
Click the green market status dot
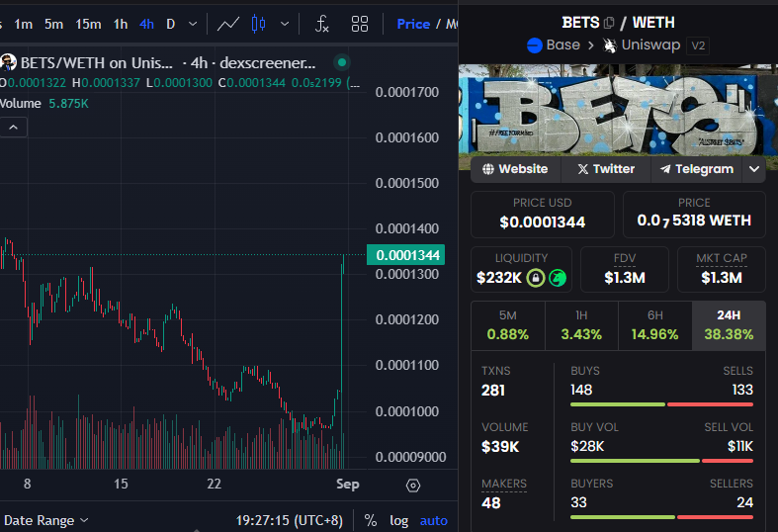(341, 62)
